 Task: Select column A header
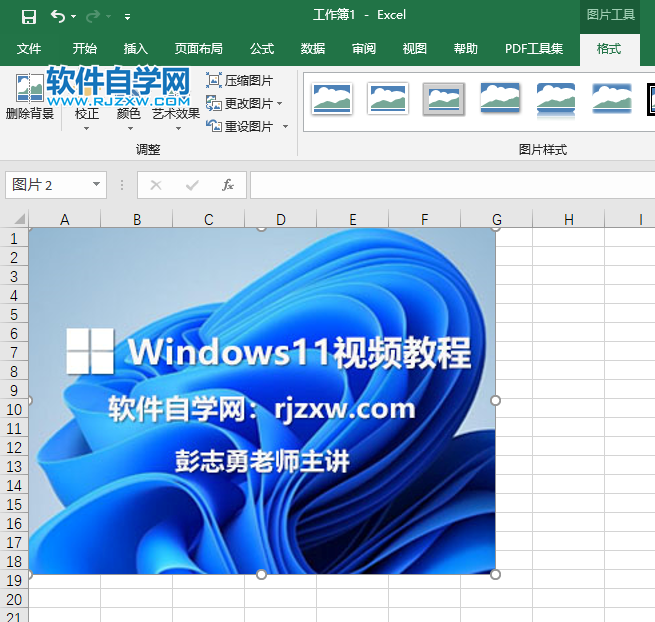[64, 219]
